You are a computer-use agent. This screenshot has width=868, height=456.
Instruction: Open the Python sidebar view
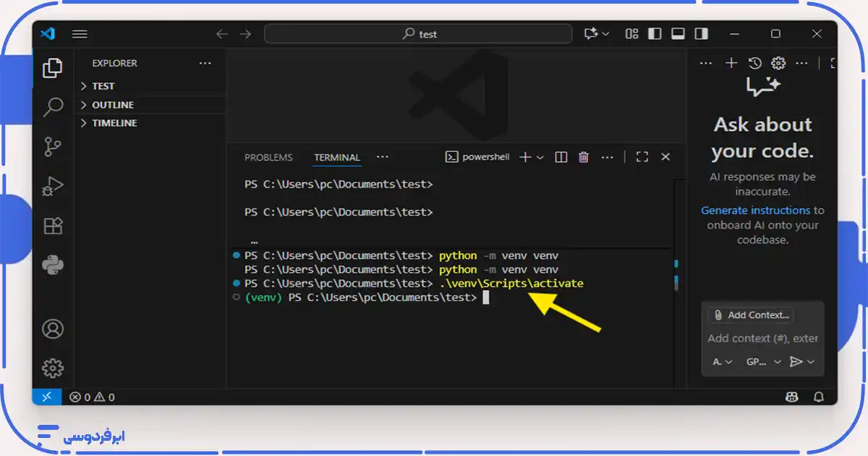pyautogui.click(x=53, y=265)
